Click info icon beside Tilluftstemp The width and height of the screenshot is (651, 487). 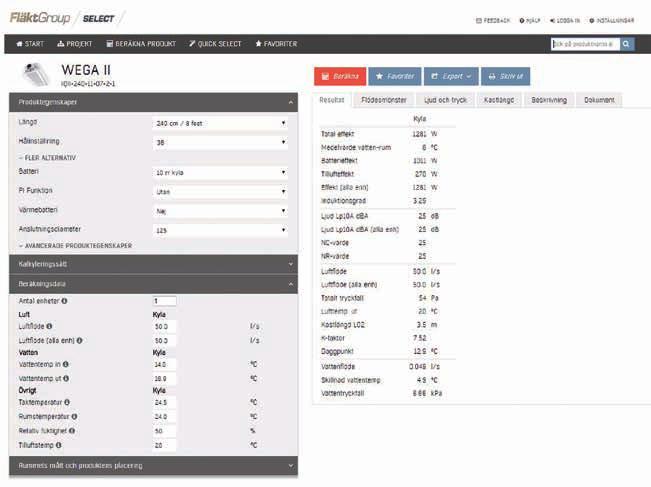pos(59,445)
